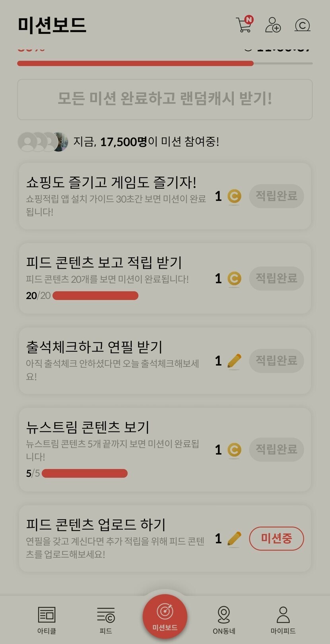Click the 5/5 newstream progress bar
The width and height of the screenshot is (330, 644).
85,473
